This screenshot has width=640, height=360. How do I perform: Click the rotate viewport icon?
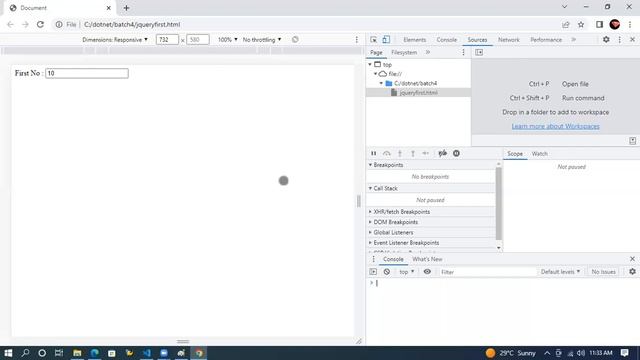tap(295, 40)
